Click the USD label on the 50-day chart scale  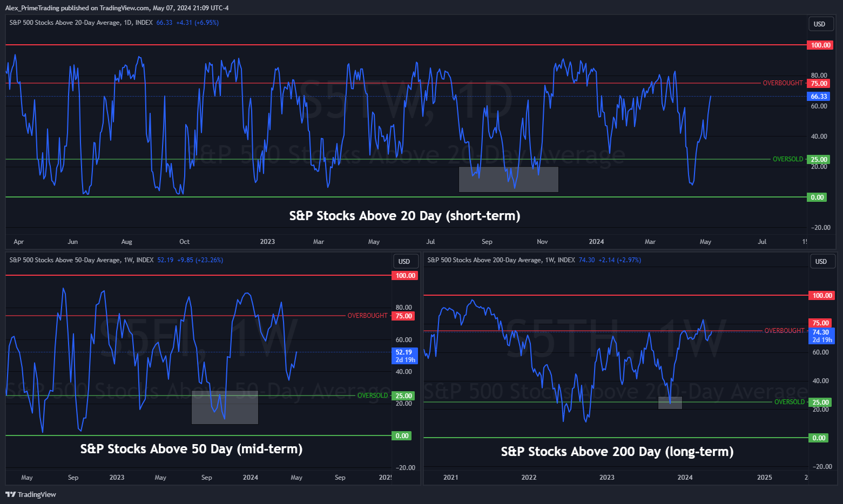pos(405,261)
